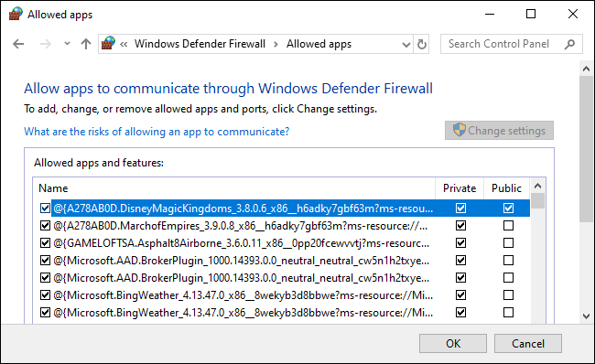595x364 pixels.
Task: Enable Public for Asphalt8Airborne
Action: click(x=508, y=242)
